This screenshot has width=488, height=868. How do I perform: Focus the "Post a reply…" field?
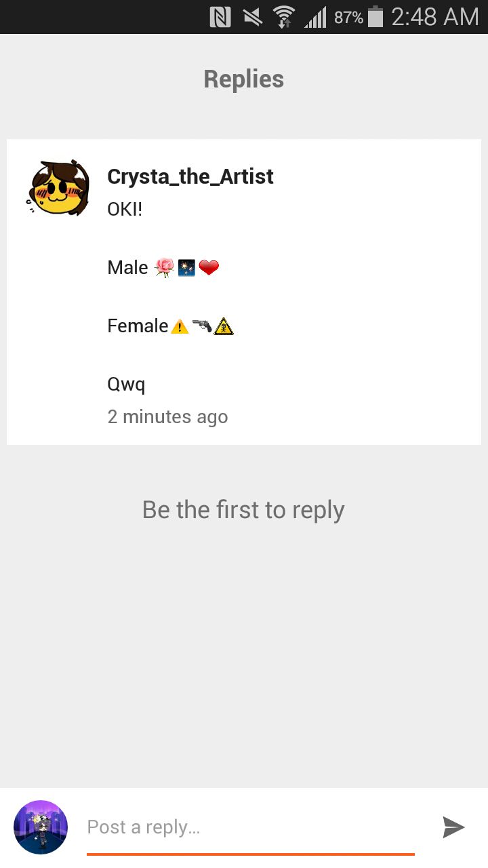coord(251,827)
